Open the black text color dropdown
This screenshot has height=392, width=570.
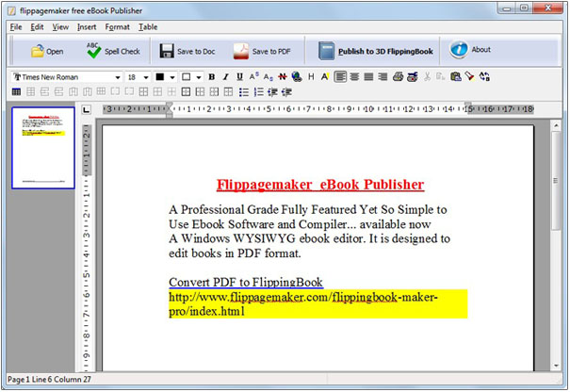click(172, 76)
